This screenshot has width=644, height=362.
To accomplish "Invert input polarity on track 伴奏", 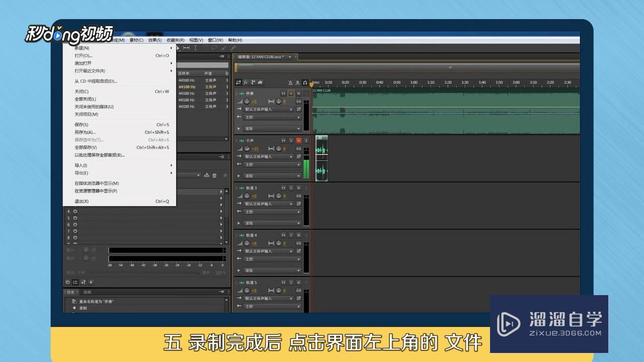I will [299, 109].
